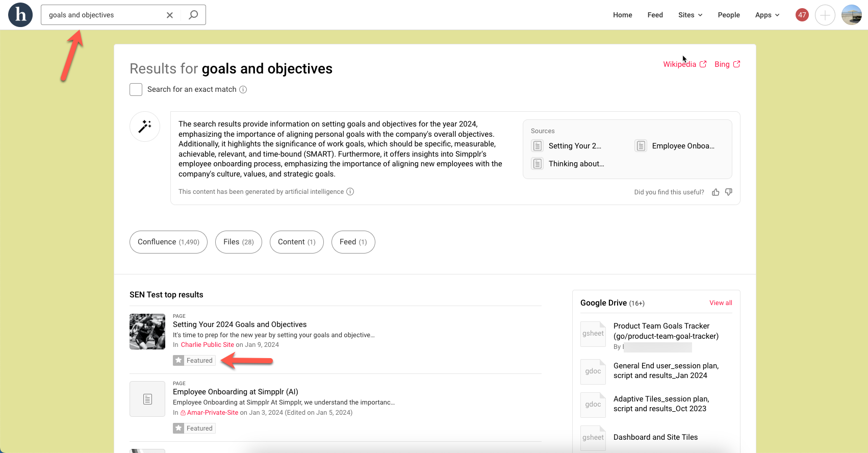
Task: Open notifications badge showing 47
Action: [802, 15]
